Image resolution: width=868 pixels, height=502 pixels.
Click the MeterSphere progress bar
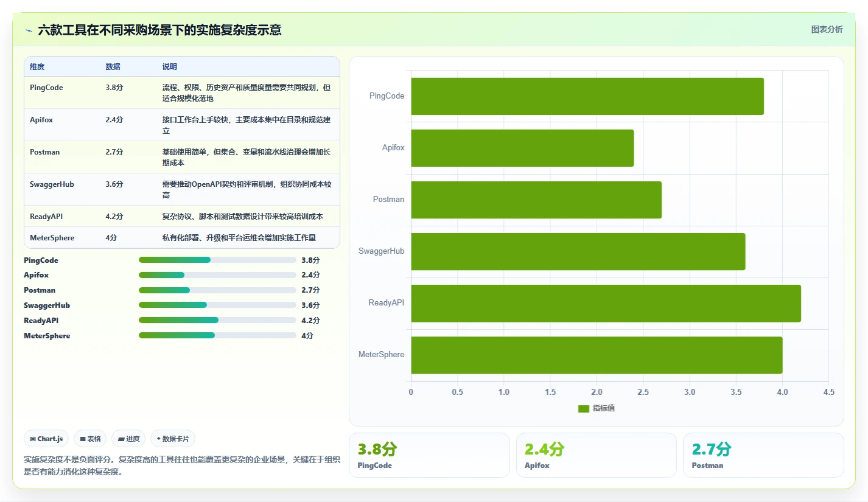(x=217, y=335)
